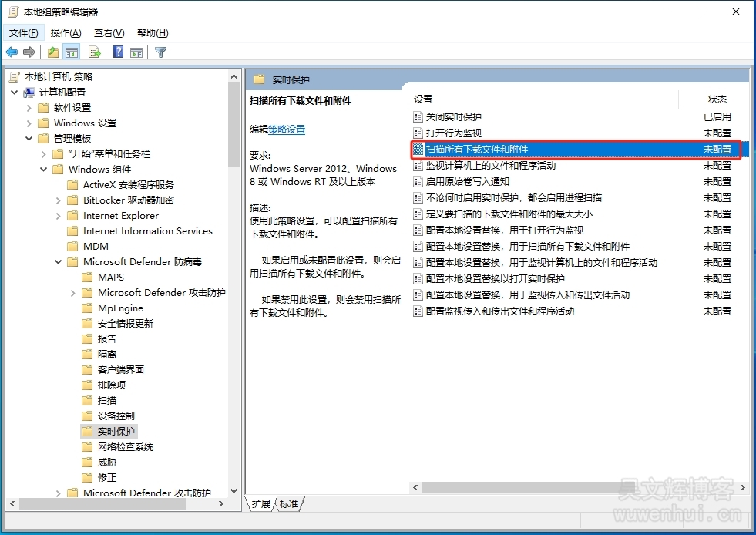This screenshot has height=535, width=756.
Task: Open the 操作(A) menu
Action: click(x=66, y=33)
